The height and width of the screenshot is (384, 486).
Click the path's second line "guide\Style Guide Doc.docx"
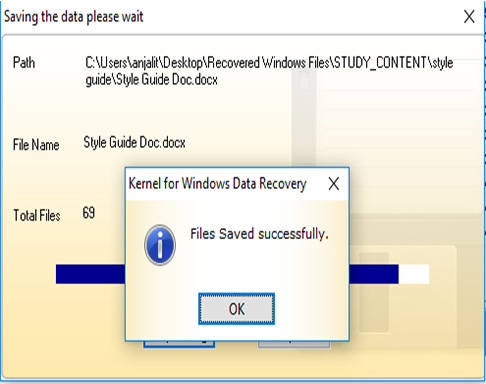point(152,80)
